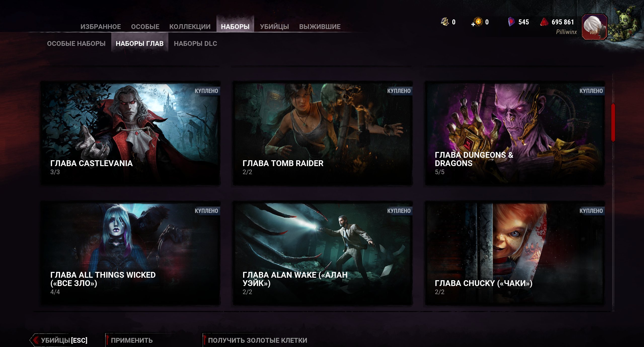Select the Глава Alan Wake bundle
The width and height of the screenshot is (644, 347).
(323, 253)
